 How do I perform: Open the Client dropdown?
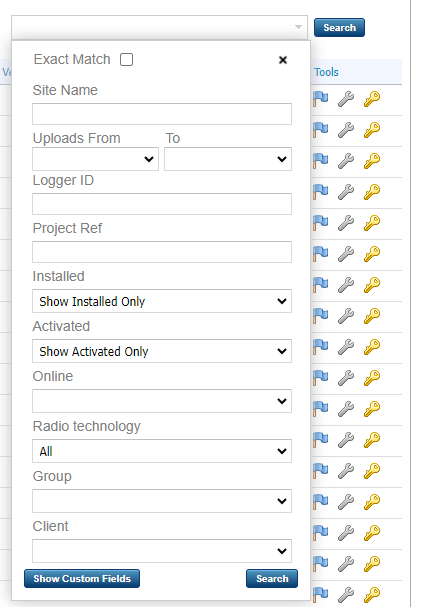tap(162, 551)
